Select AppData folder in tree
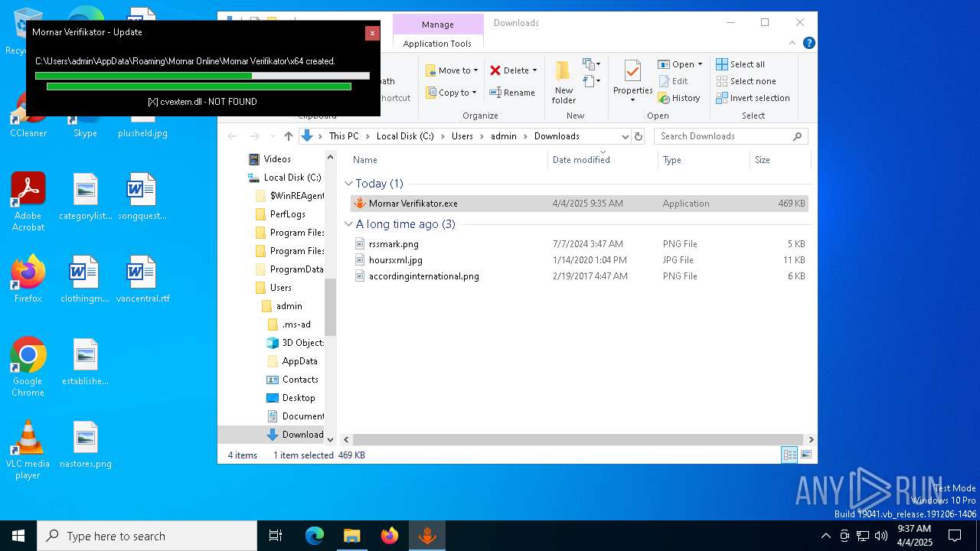This screenshot has width=980, height=551. point(299,361)
